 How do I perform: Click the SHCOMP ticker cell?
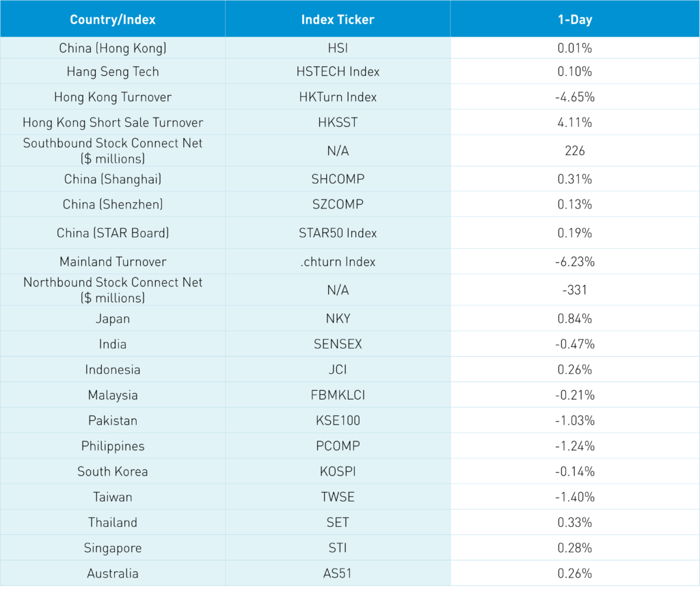338,179
